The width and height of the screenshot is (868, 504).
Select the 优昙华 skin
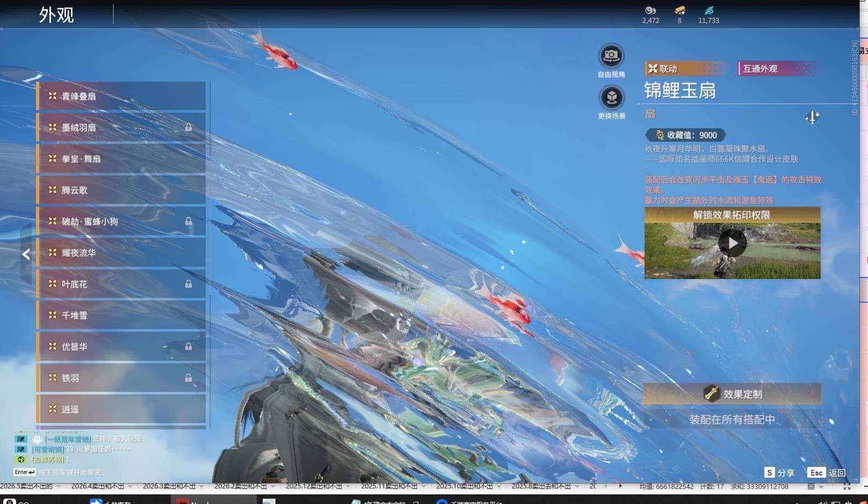[121, 347]
